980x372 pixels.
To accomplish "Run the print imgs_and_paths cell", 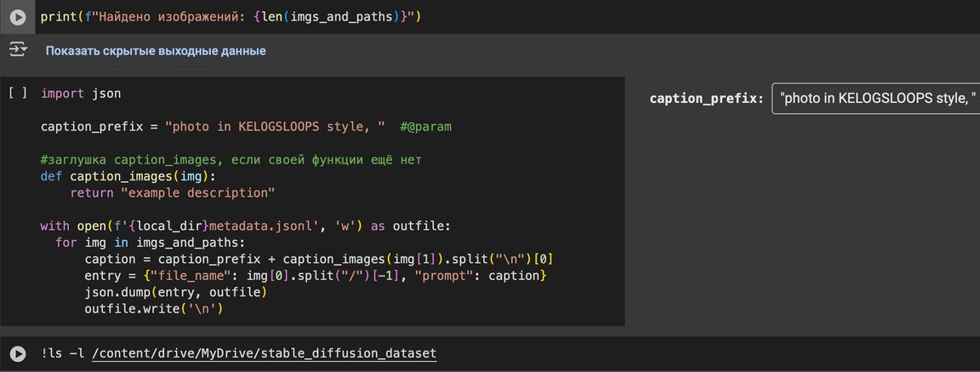I will 17,17.
